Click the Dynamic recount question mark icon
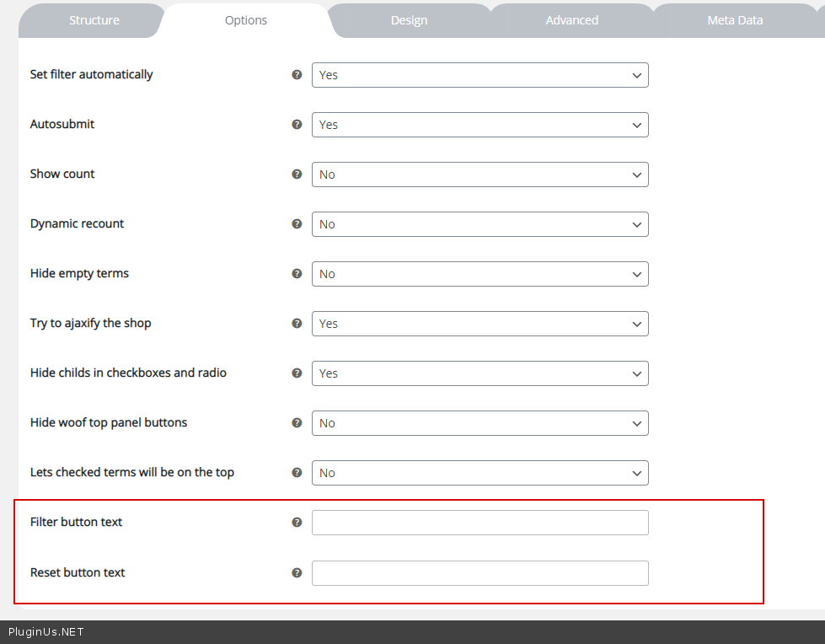 (x=297, y=224)
